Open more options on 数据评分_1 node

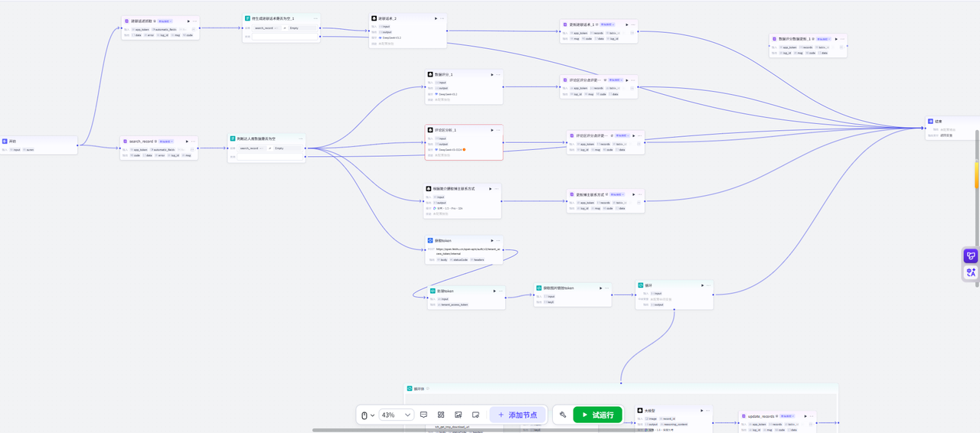498,75
